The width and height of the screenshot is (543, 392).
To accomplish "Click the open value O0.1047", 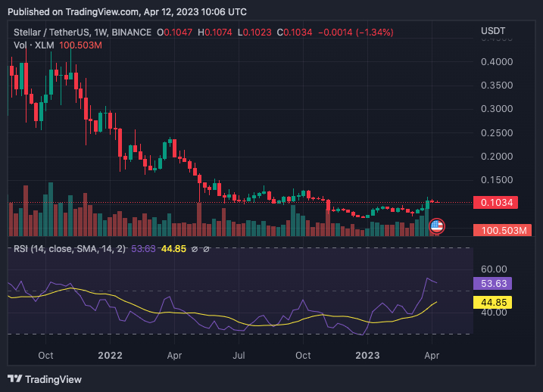I will [x=174, y=33].
